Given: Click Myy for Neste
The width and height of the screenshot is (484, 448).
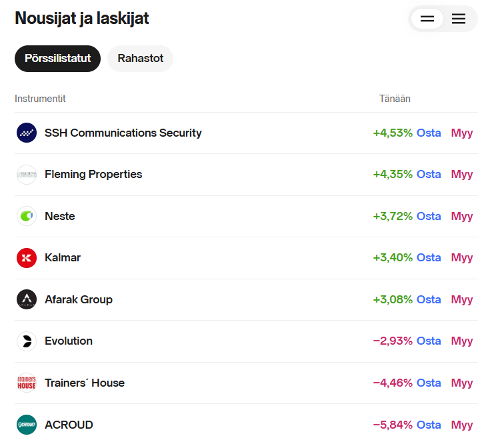Looking at the screenshot, I should click(462, 216).
